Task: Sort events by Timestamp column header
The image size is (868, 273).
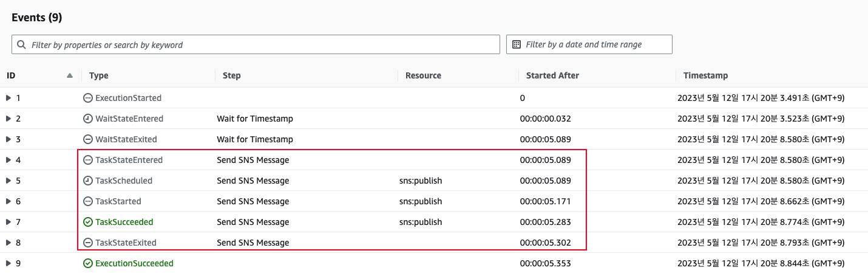Action: click(x=705, y=75)
